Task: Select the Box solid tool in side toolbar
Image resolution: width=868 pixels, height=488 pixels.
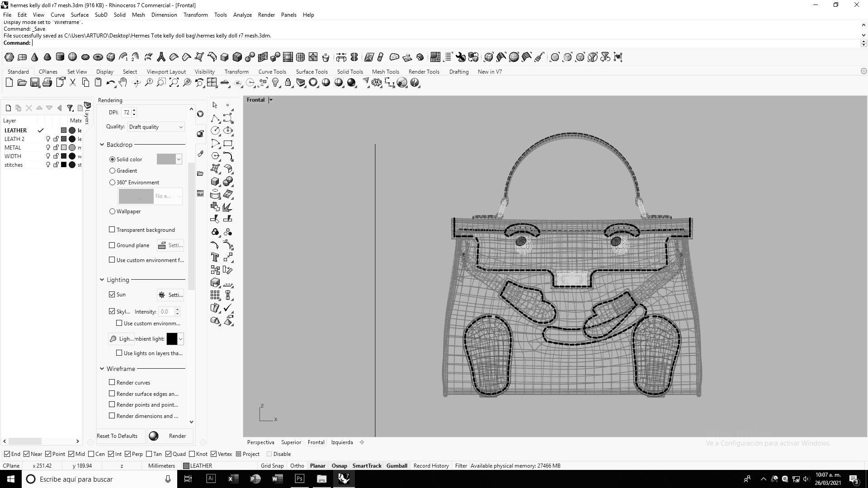Action: (215, 182)
